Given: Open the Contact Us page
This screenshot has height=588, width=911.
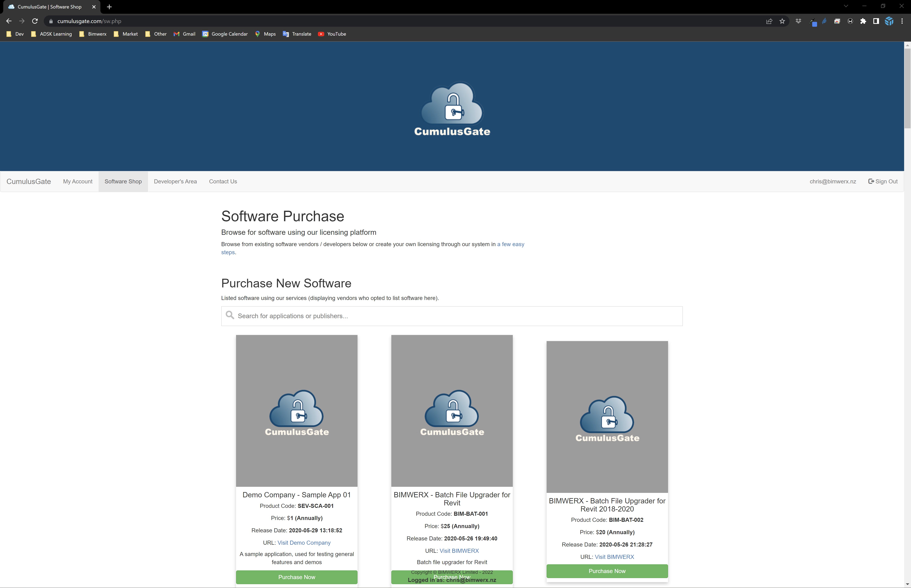Looking at the screenshot, I should [223, 181].
